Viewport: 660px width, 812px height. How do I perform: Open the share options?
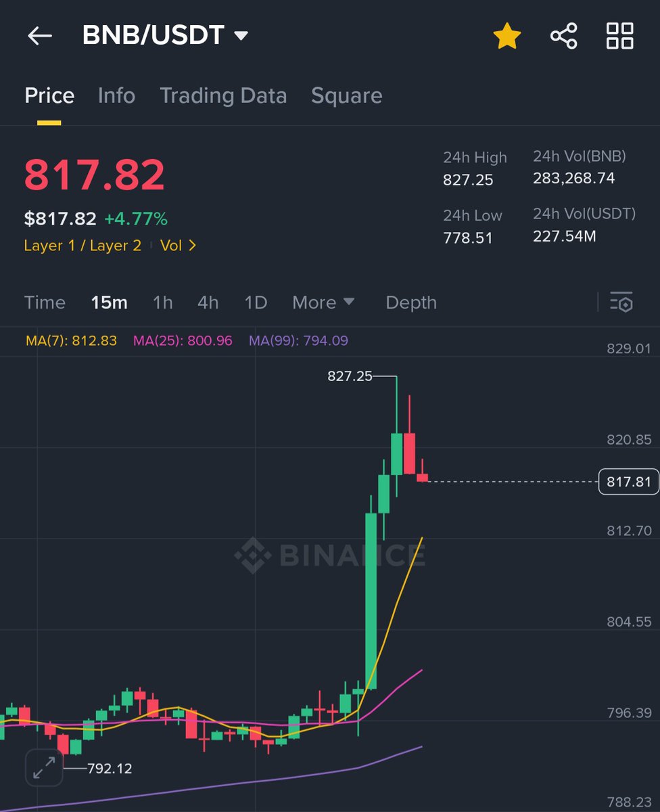point(565,37)
